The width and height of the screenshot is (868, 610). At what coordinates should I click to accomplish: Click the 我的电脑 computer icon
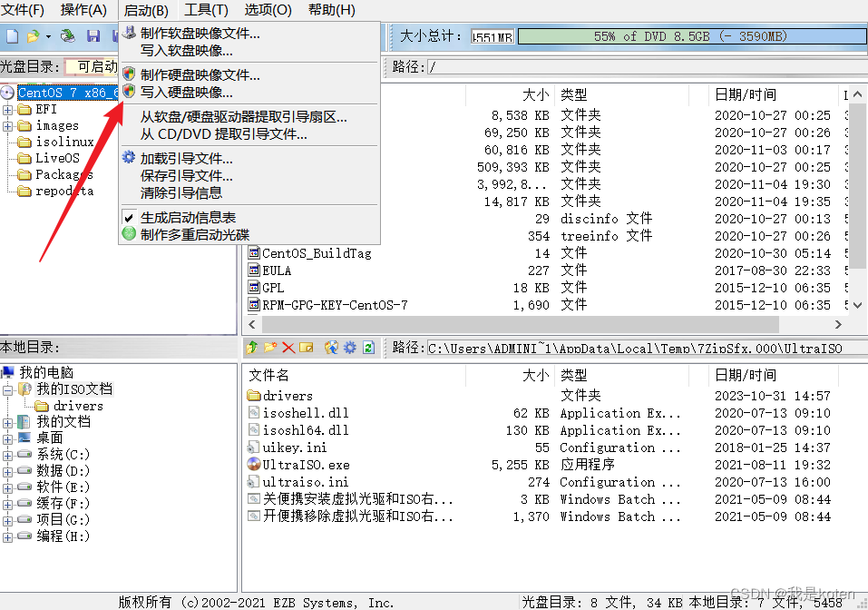[x=8, y=372]
